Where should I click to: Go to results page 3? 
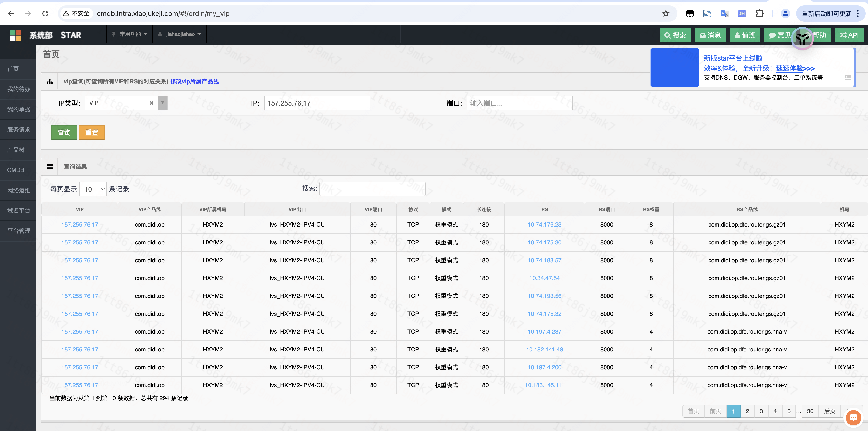click(x=761, y=411)
